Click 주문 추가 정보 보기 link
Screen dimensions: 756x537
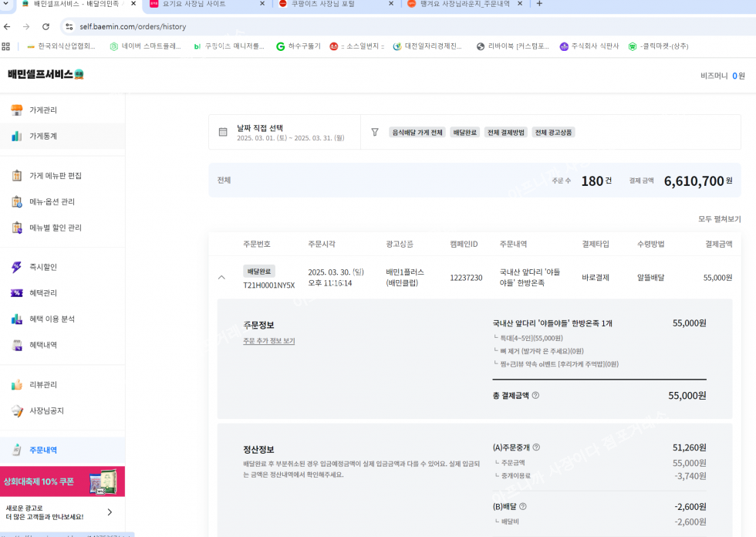click(x=268, y=341)
